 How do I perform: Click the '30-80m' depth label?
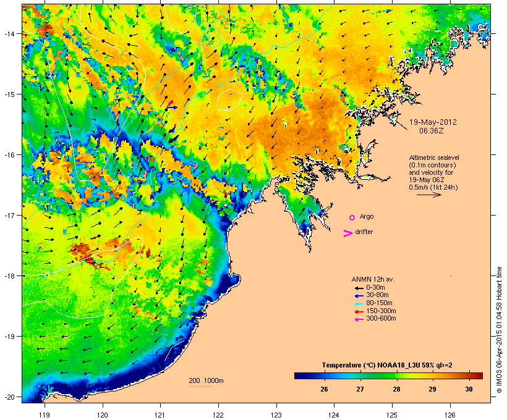pos(377,295)
